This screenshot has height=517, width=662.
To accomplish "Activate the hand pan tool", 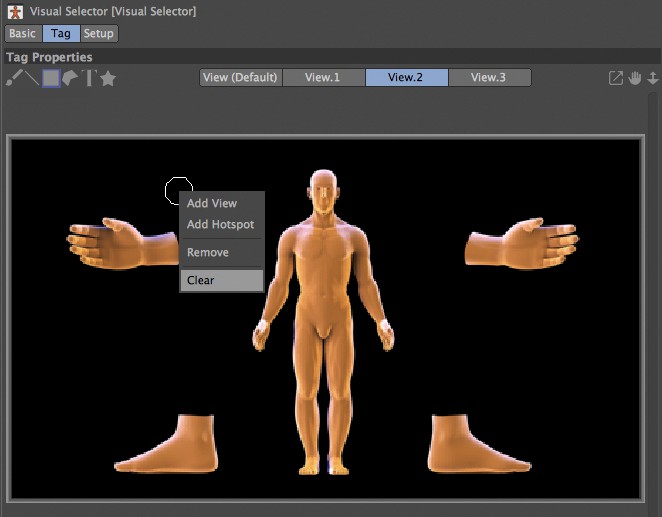I will [x=635, y=78].
